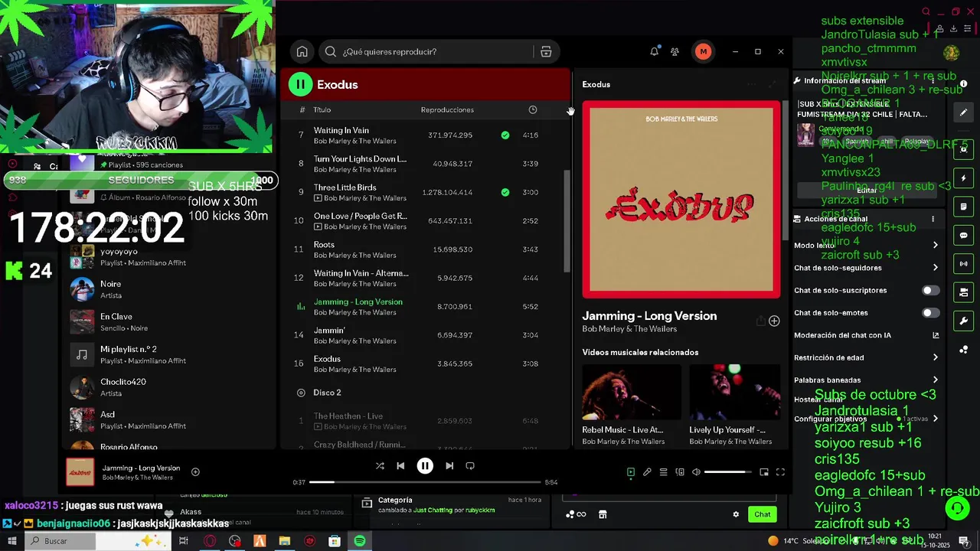Open Lively Up Yourself video thumbnail

(734, 393)
